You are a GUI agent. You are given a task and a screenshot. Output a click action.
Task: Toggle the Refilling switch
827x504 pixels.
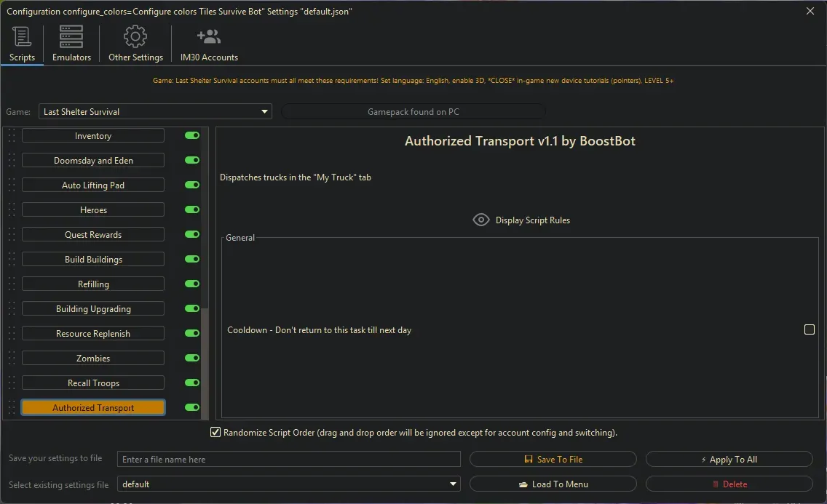click(x=192, y=284)
